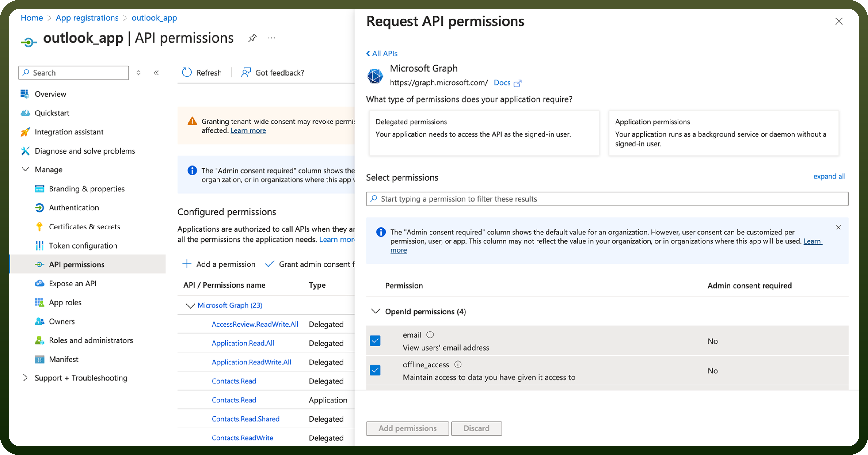868x455 pixels.
Task: Open Contacts.ReadWrite permission link
Action: click(x=242, y=438)
